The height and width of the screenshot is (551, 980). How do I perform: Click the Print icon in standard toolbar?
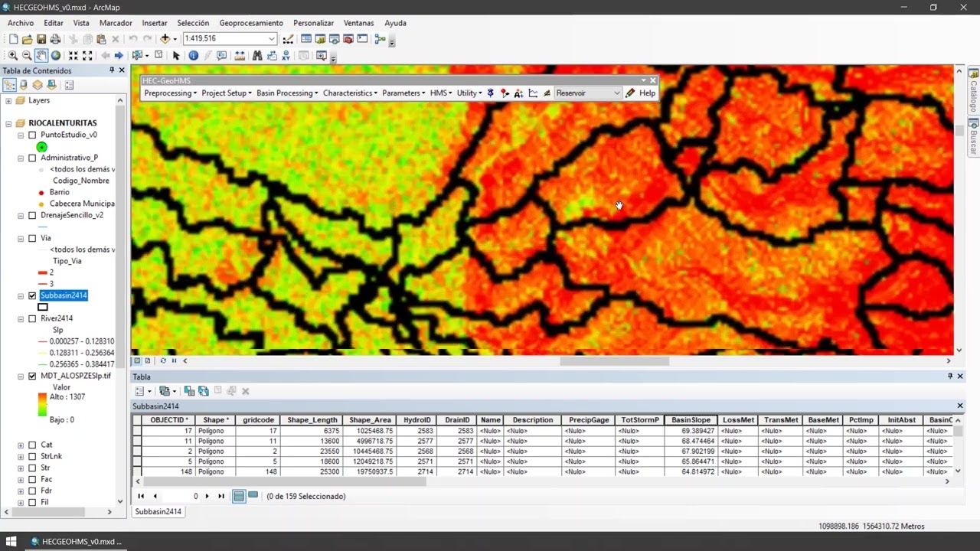pos(55,39)
